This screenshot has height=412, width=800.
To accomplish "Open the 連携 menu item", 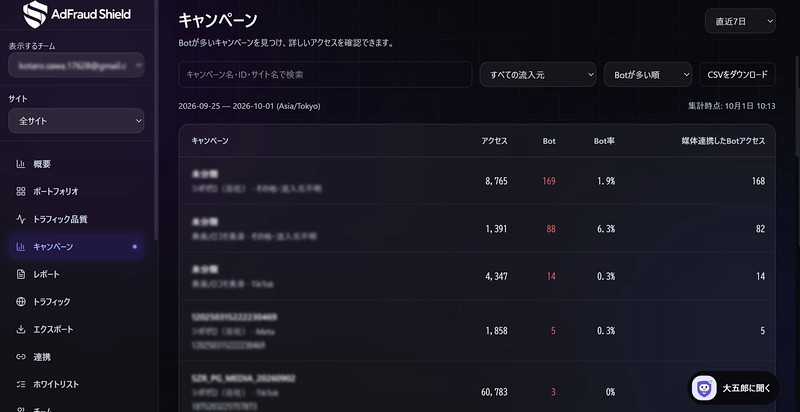I will pyautogui.click(x=76, y=357).
